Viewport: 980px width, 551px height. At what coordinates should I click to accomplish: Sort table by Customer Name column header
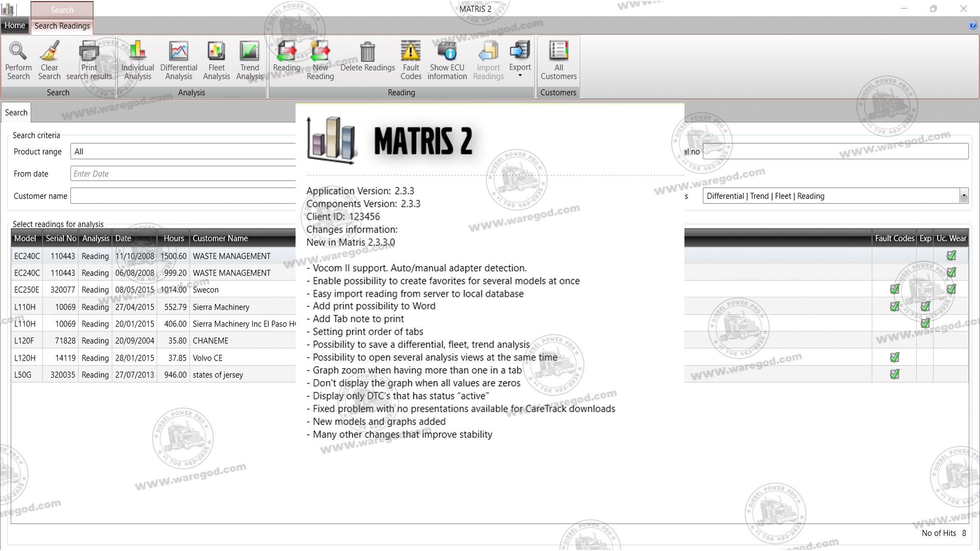click(x=220, y=238)
